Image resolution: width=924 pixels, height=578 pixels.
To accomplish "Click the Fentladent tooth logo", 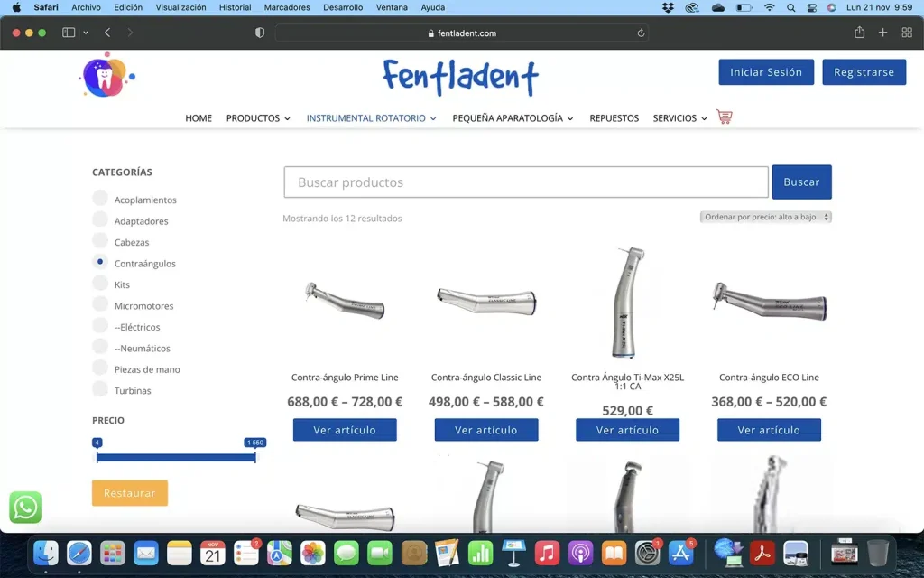I will click(x=106, y=76).
